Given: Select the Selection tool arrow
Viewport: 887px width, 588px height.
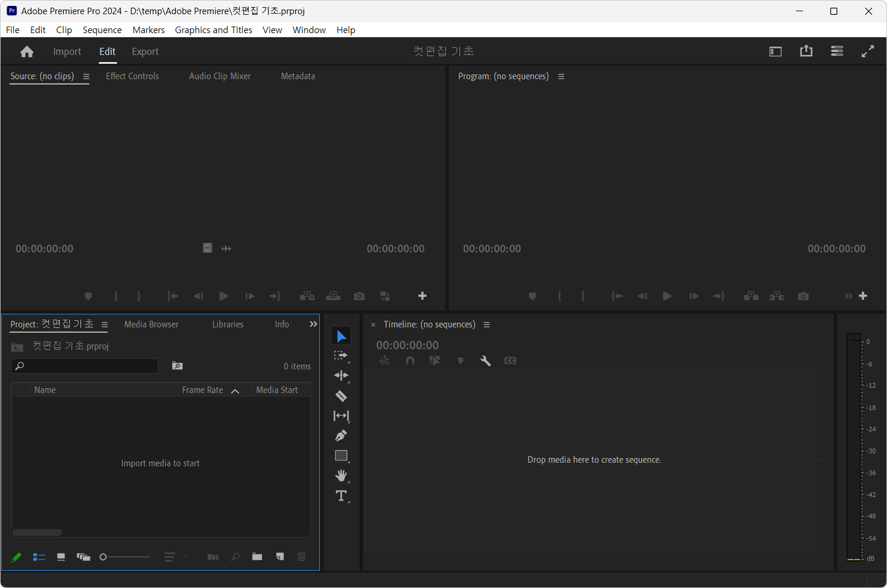Looking at the screenshot, I should 341,336.
